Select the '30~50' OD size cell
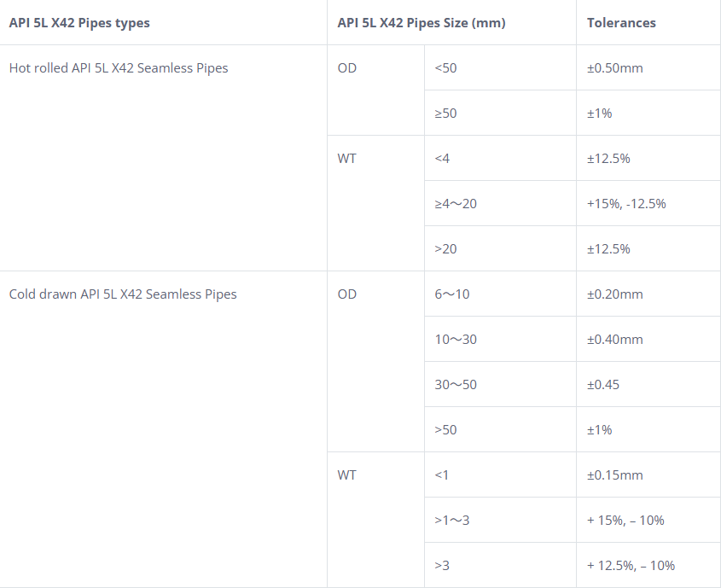 tap(456, 385)
